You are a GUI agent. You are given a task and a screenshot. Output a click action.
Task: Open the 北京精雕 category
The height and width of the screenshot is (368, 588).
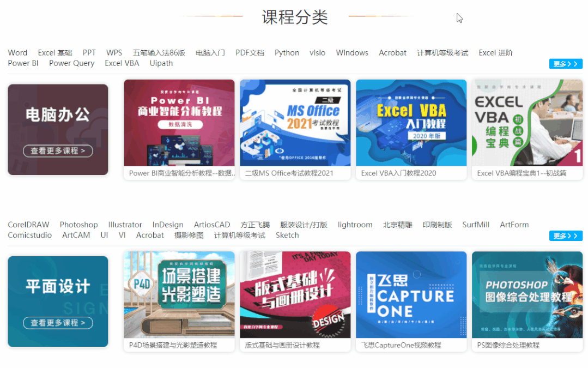pos(397,225)
